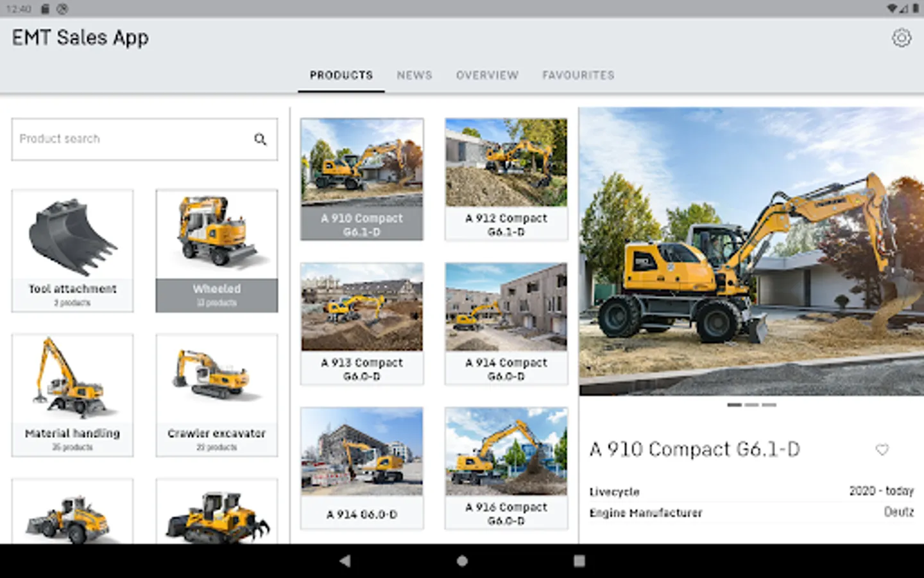Tap the product search magnifier icon

point(261,139)
